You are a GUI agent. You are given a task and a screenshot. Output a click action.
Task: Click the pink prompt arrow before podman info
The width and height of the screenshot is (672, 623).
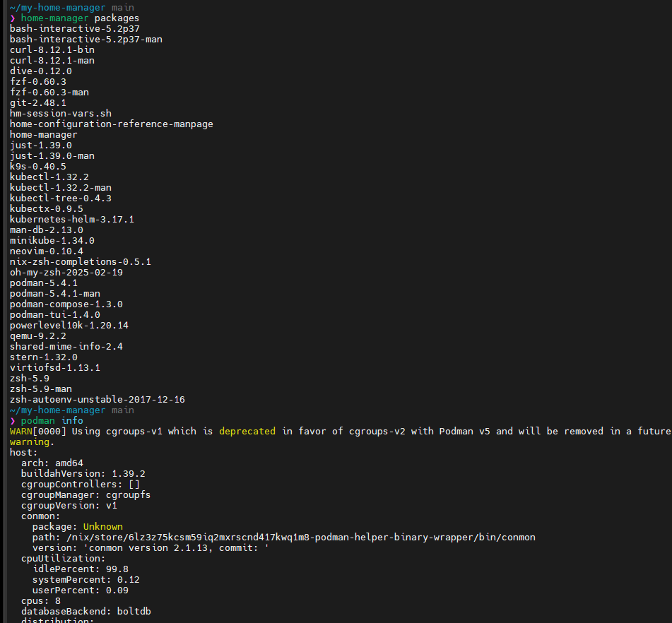[x=13, y=421]
